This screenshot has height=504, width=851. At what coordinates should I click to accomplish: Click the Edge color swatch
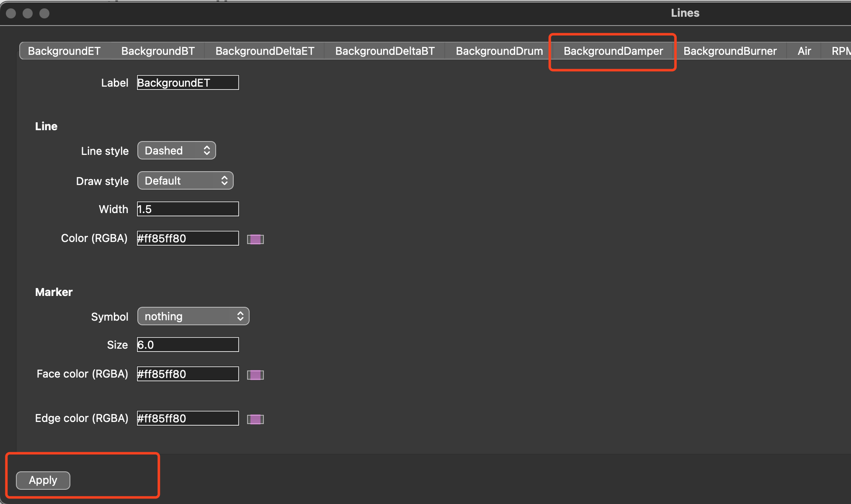tap(255, 419)
